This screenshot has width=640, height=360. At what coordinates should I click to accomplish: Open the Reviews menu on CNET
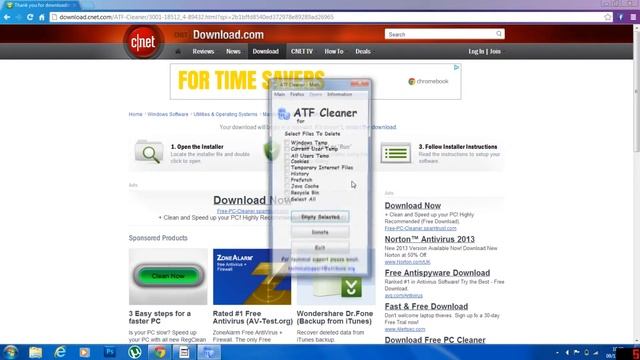(203, 51)
